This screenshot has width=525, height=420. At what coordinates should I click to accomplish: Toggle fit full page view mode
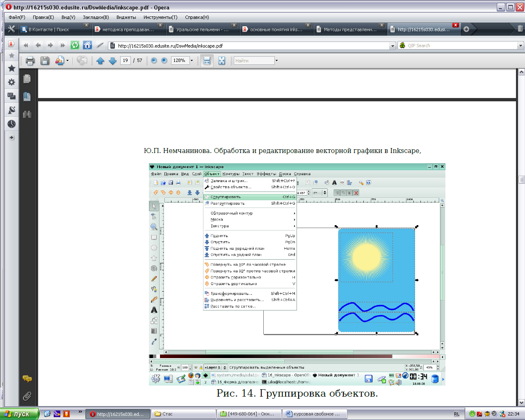[221, 61]
